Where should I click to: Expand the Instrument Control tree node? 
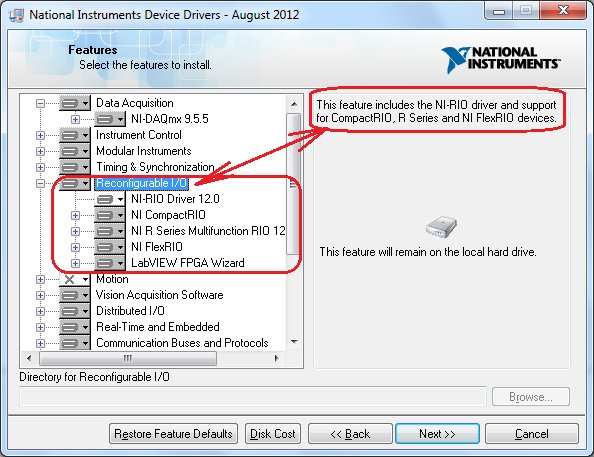click(x=40, y=135)
